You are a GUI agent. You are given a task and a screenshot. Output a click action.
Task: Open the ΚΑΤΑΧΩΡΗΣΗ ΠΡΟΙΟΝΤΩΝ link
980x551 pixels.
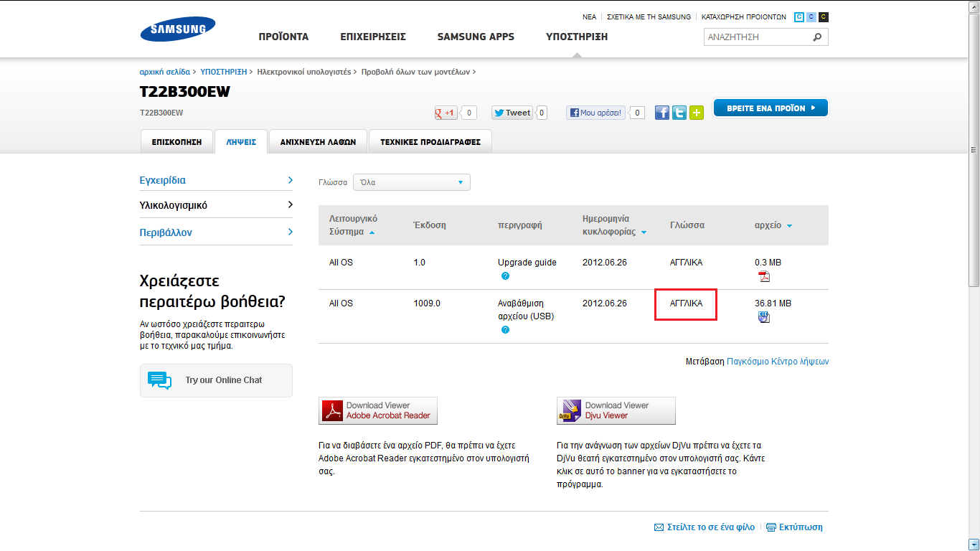coord(744,17)
